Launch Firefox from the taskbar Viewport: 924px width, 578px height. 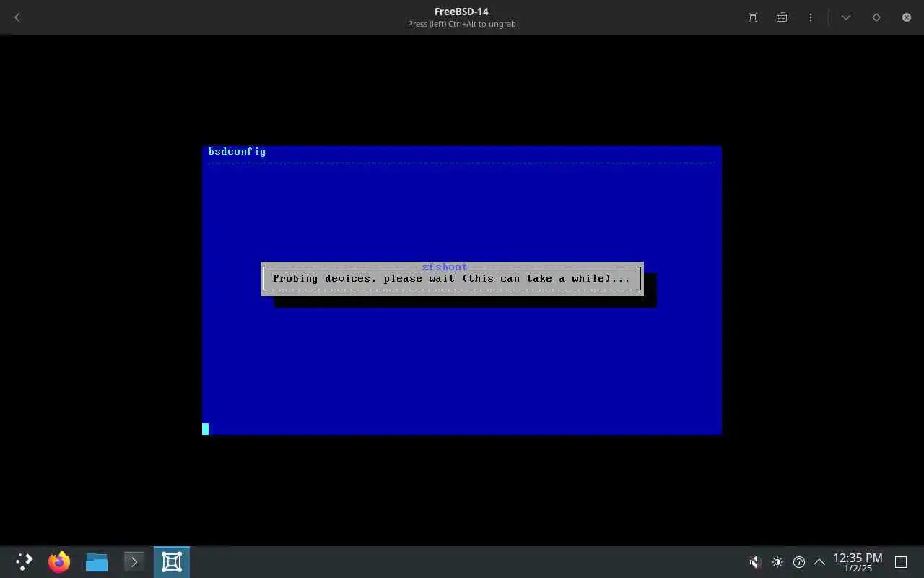(59, 562)
